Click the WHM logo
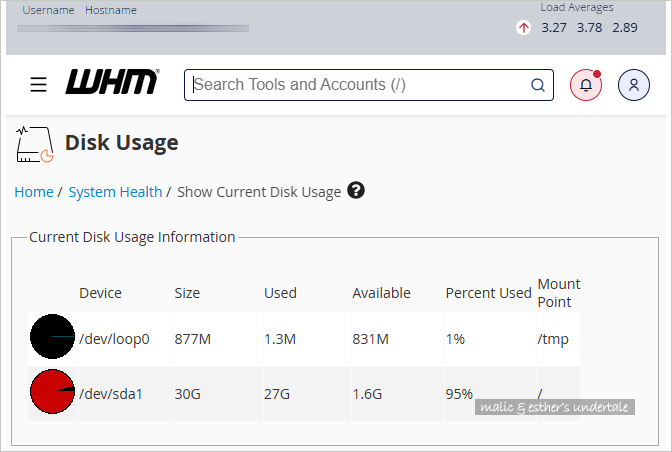 pos(112,84)
